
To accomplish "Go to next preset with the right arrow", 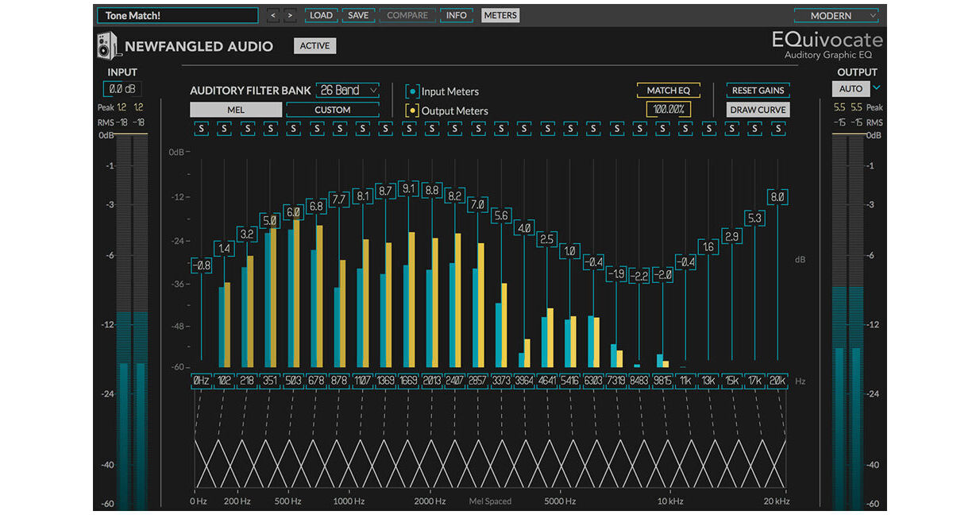I will click(290, 15).
